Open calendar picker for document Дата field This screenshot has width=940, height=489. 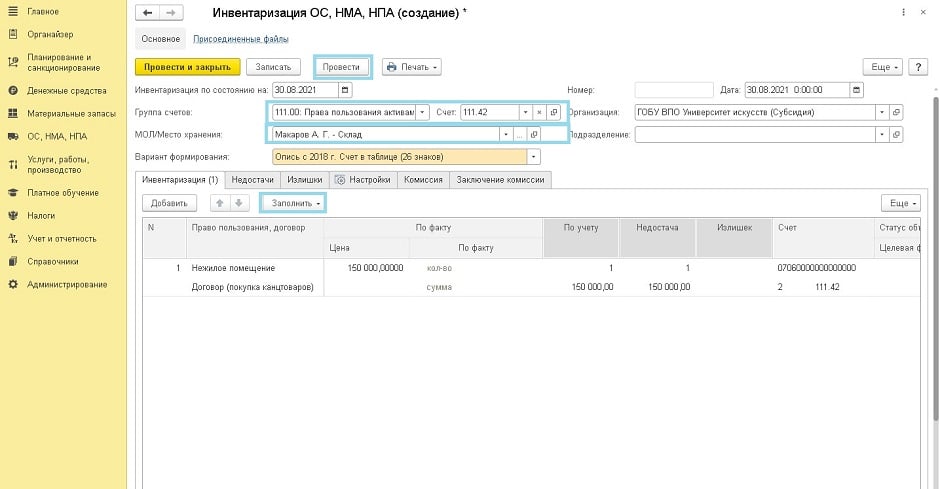point(856,90)
